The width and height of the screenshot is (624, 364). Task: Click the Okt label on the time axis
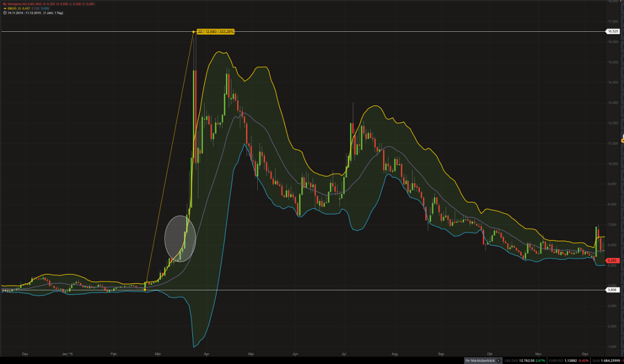point(489,353)
